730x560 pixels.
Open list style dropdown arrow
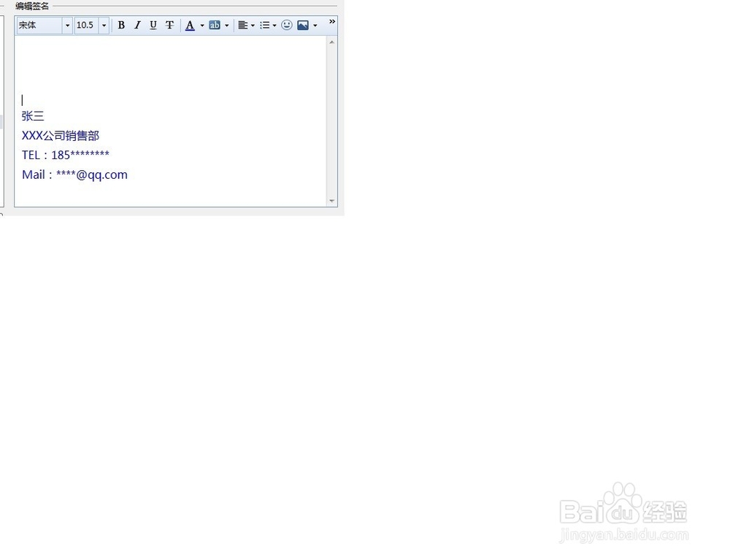[x=274, y=26]
